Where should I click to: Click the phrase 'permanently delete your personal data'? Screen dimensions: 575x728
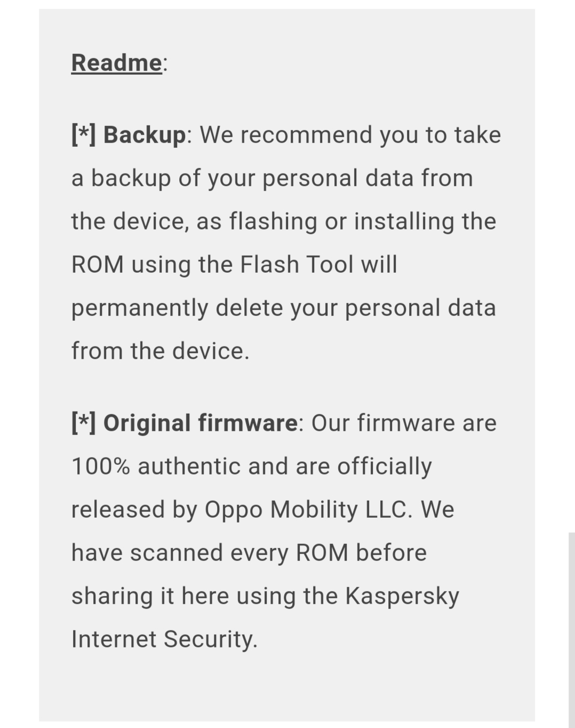coord(284,308)
